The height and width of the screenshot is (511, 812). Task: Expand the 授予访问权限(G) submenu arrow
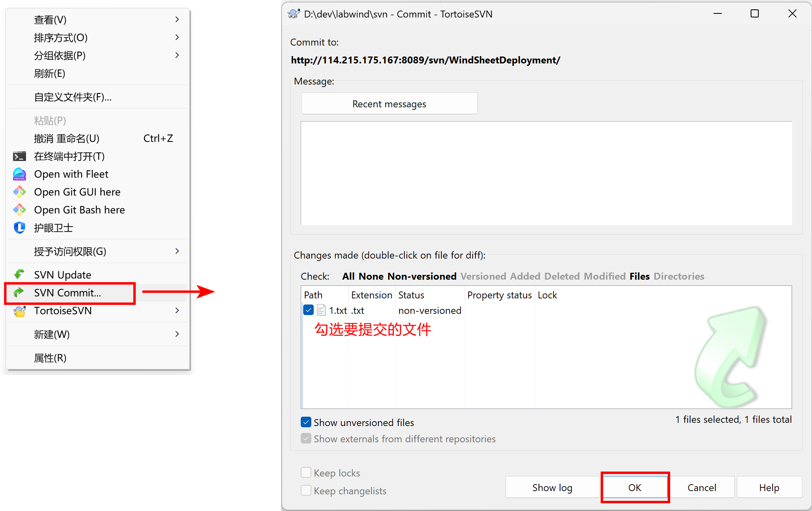177,251
